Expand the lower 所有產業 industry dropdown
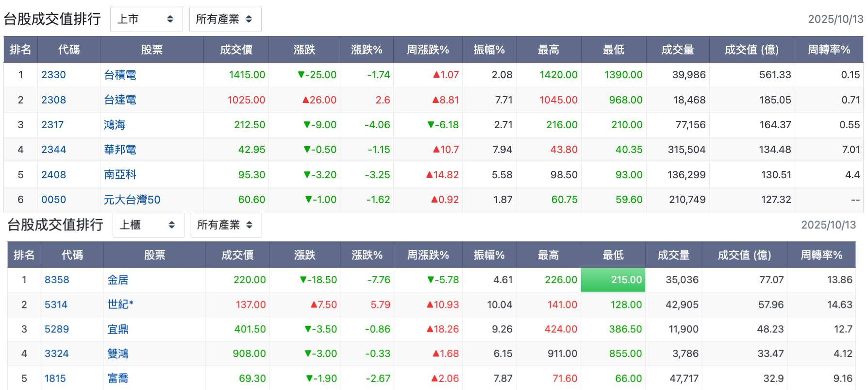The width and height of the screenshot is (868, 390). pyautogui.click(x=226, y=225)
